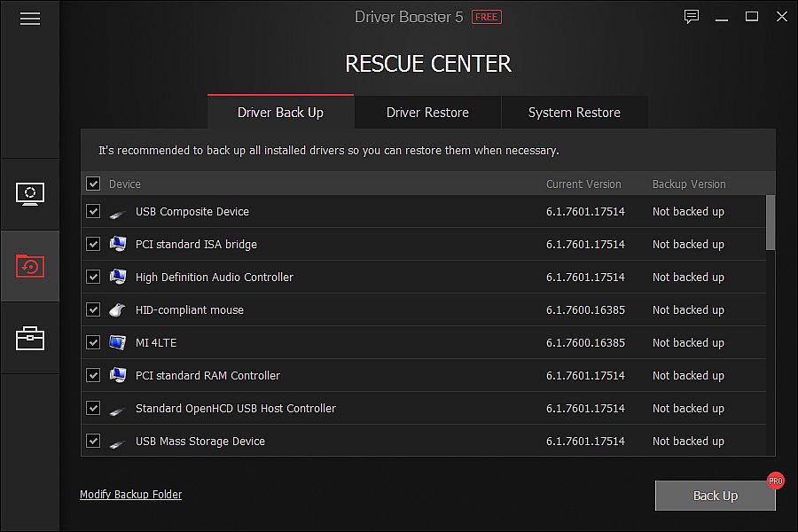The width and height of the screenshot is (798, 532).
Task: Click Not backed up for USB Mass Storage Device
Action: pos(688,442)
